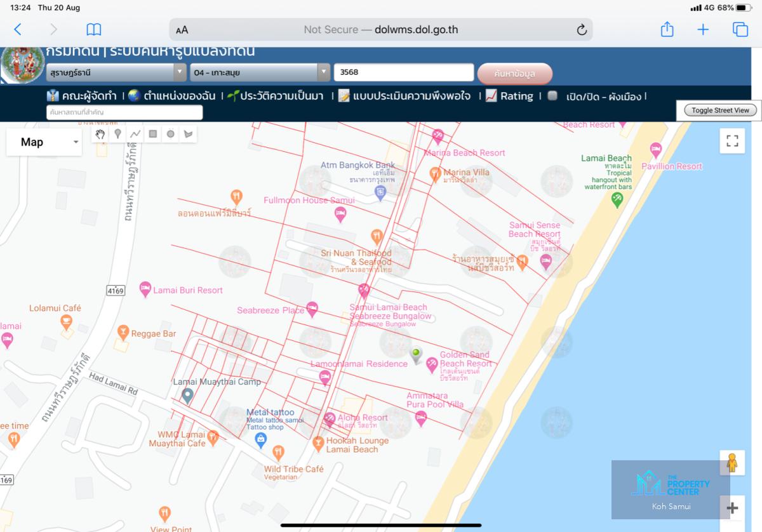
Task: Click Ammatara Pura Pool Villa pin
Action: 420,419
